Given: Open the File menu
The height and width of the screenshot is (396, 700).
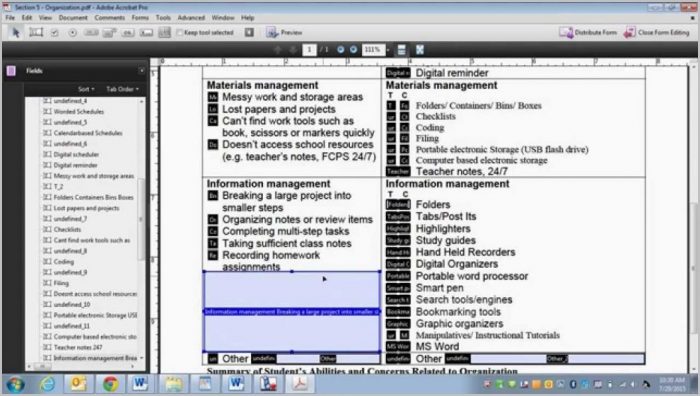Looking at the screenshot, I should (10, 18).
